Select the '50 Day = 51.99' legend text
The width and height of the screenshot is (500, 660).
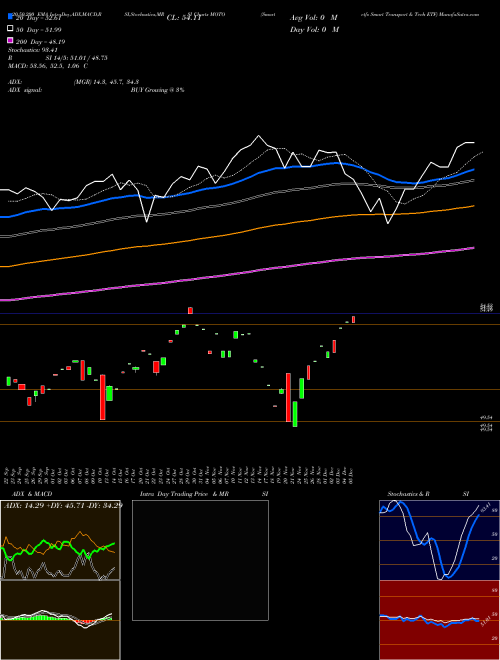[39, 30]
